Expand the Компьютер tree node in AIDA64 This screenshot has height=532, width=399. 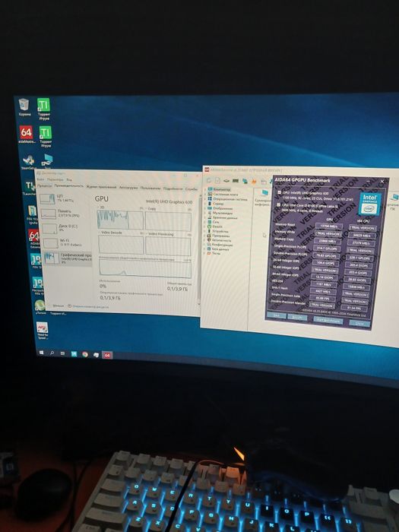click(206, 189)
